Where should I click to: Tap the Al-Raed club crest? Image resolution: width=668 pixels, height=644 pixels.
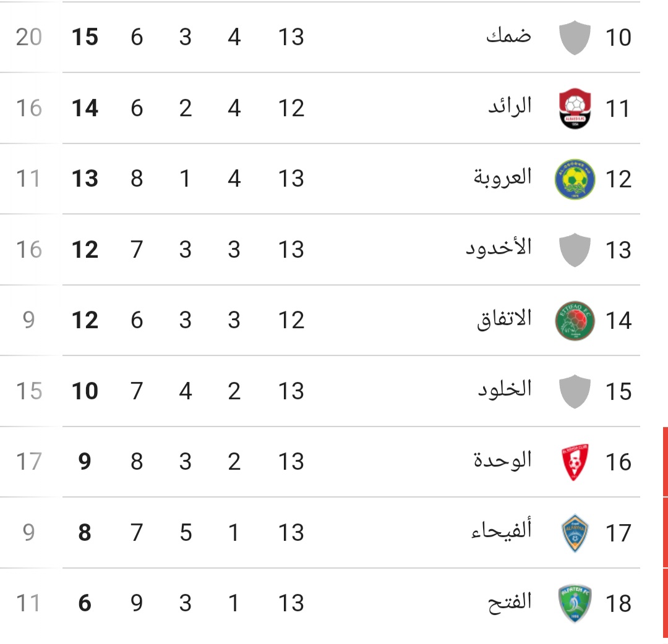(x=575, y=108)
